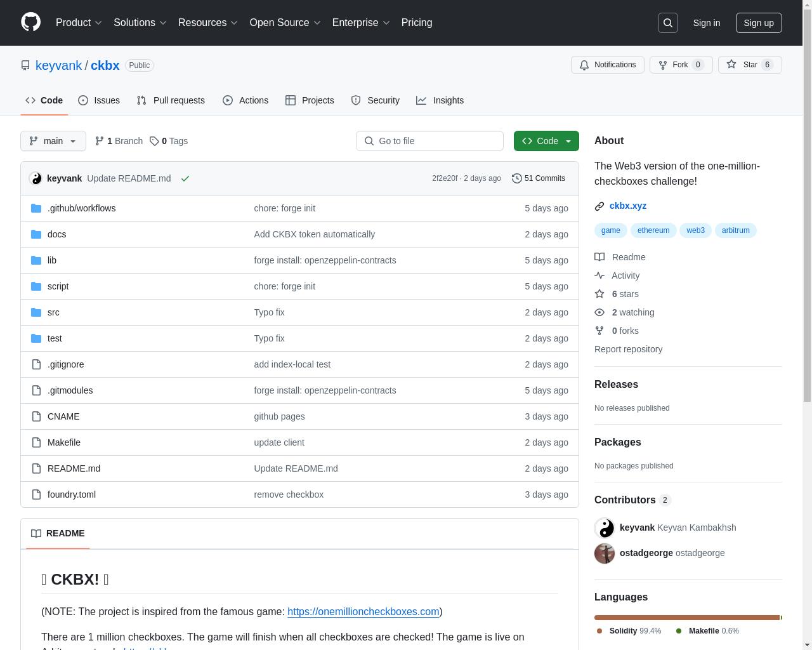This screenshot has width=812, height=650.
Task: Click the .github/workflows folder icon
Action: (36, 208)
